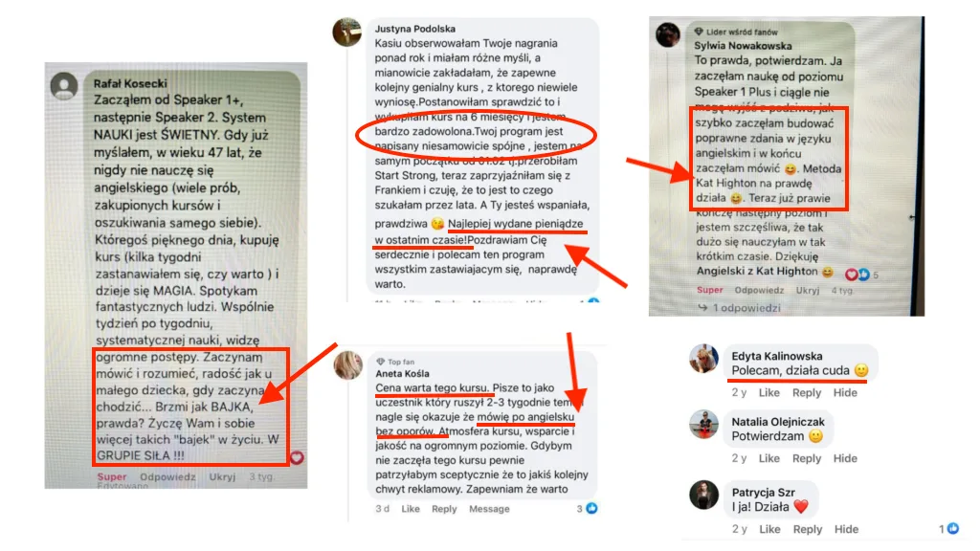This screenshot has width=980, height=551.
Task: Click 'Ukryj' under Sylwia Nowakowska's comment
Action: (x=808, y=290)
